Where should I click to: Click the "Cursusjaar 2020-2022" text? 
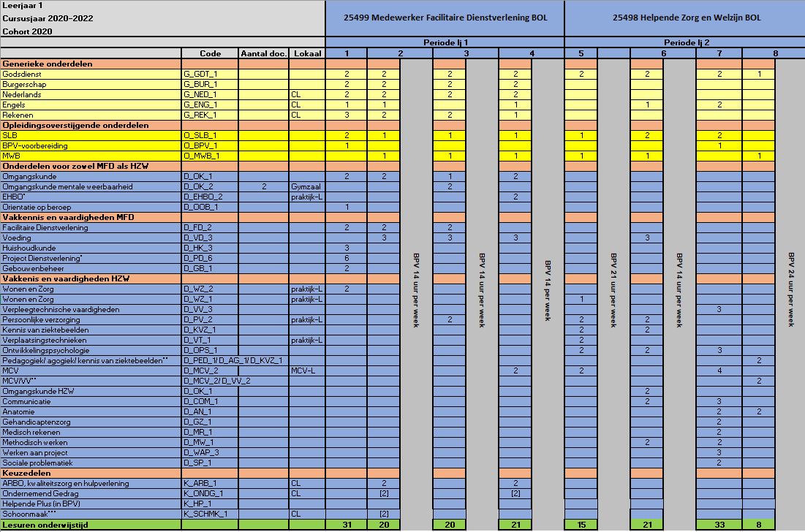pyautogui.click(x=48, y=18)
